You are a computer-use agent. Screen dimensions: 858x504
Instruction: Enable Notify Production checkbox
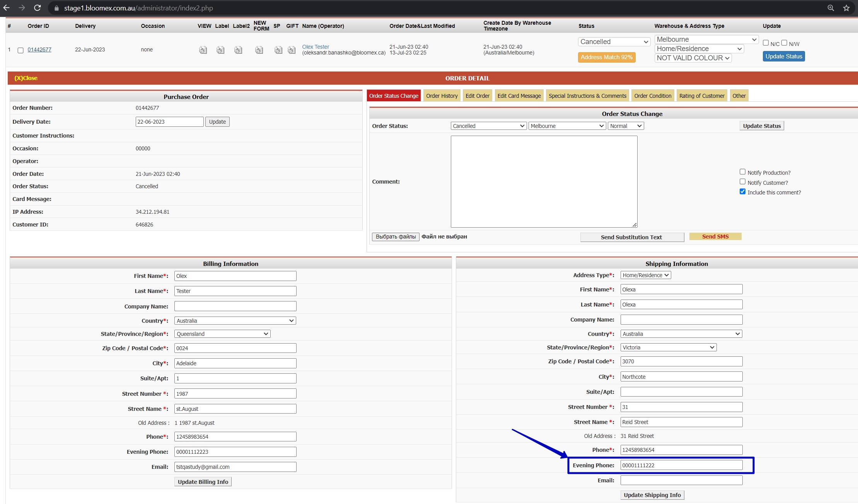tap(742, 172)
